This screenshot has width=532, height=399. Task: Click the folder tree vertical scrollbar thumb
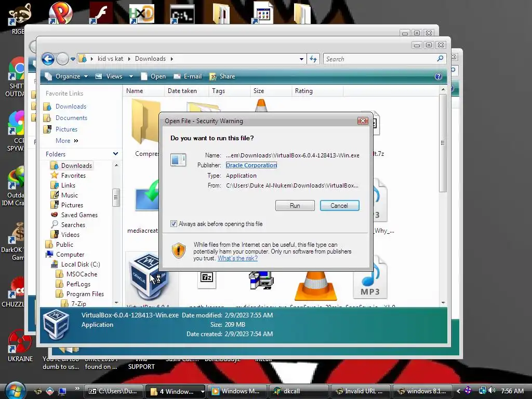[x=116, y=197]
